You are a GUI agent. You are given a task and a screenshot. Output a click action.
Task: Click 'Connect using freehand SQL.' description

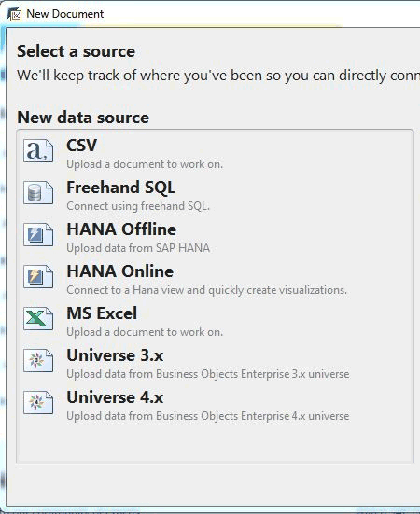[x=138, y=206]
